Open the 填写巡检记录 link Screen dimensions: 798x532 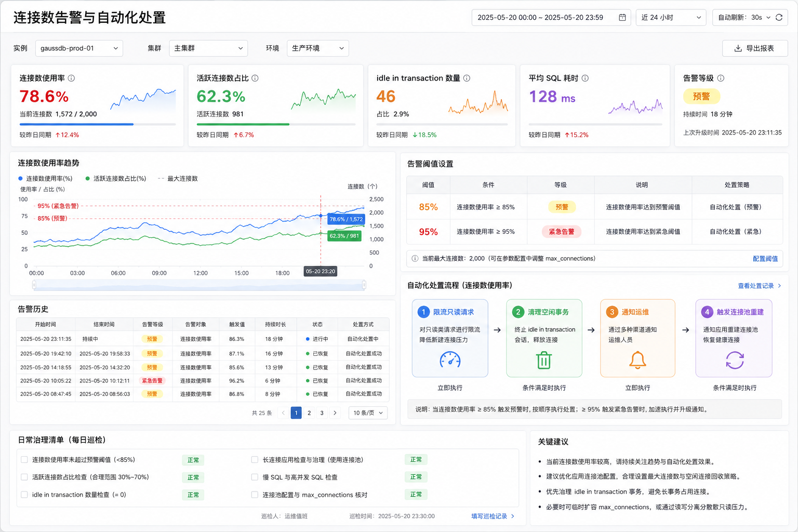[x=493, y=516]
